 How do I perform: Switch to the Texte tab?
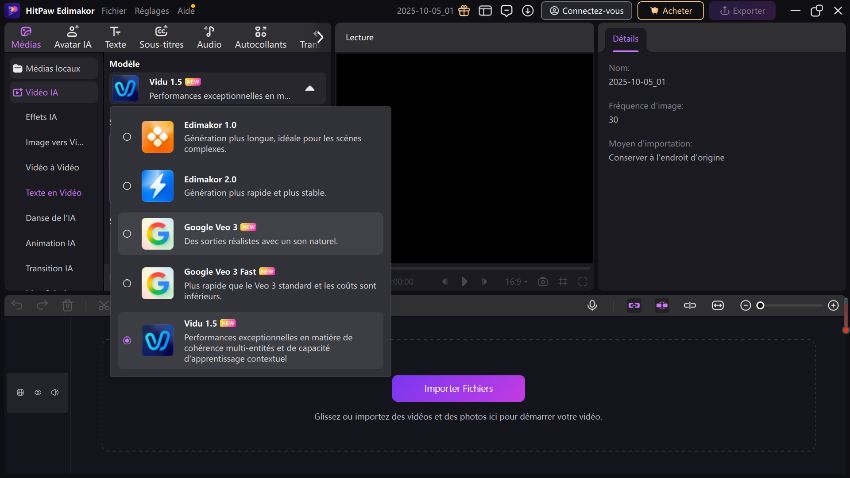tap(115, 37)
